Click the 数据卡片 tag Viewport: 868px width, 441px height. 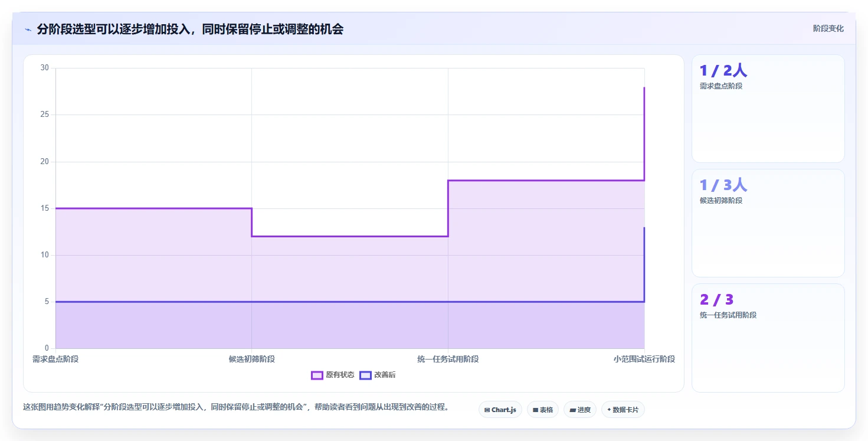[x=623, y=409]
